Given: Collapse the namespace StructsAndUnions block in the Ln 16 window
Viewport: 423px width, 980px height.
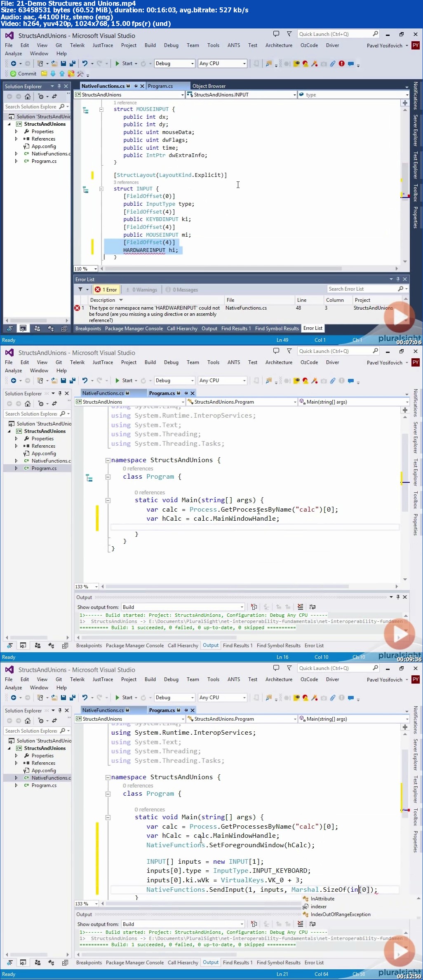Looking at the screenshot, I should (108, 461).
